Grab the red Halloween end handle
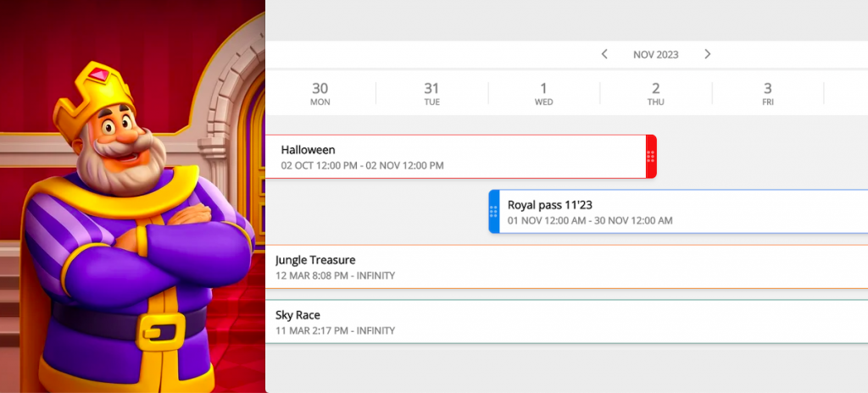This screenshot has width=868, height=393. coord(651,157)
